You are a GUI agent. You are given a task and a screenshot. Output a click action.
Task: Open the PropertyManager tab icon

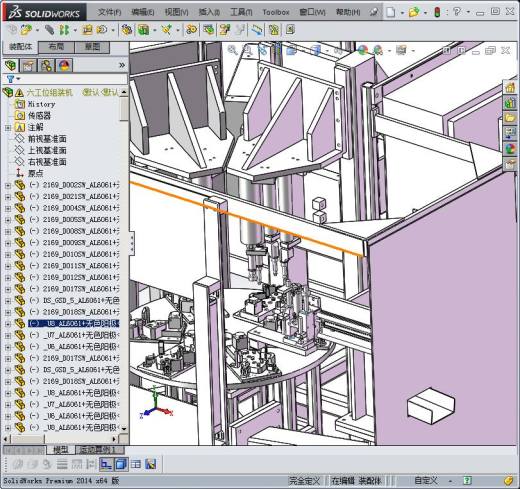pyautogui.click(x=28, y=65)
